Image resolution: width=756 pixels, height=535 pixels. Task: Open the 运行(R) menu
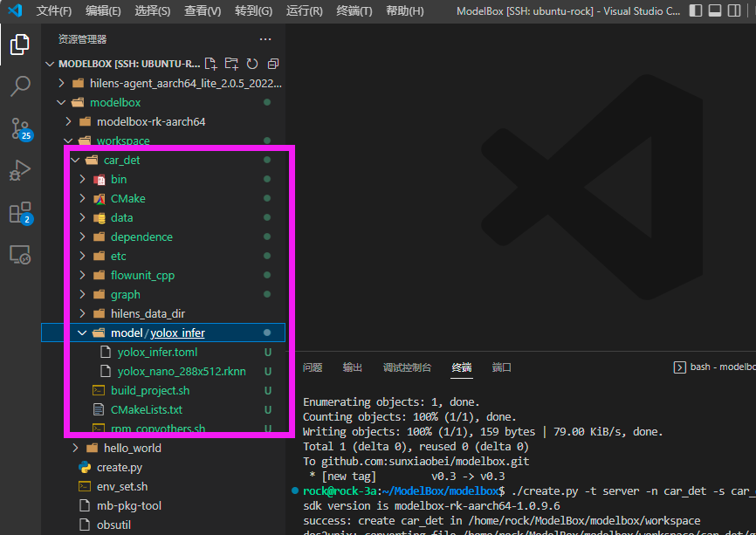(x=304, y=11)
